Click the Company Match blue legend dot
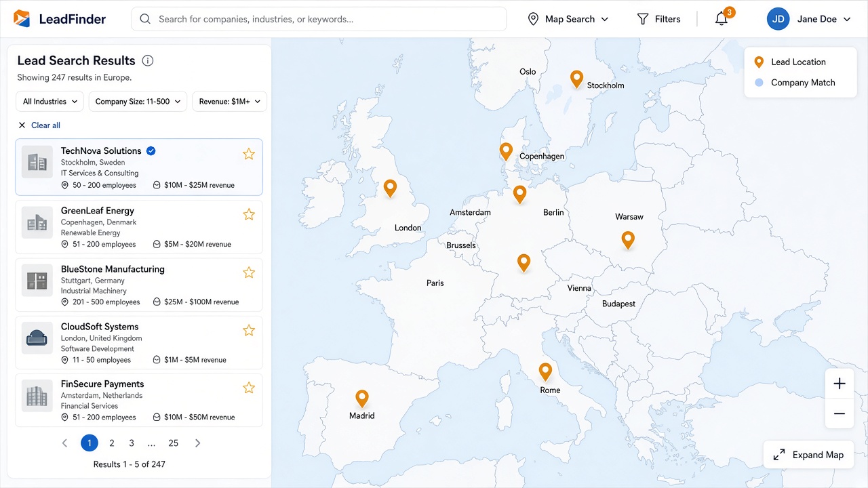Screen dimensions: 868x488 pyautogui.click(x=759, y=83)
